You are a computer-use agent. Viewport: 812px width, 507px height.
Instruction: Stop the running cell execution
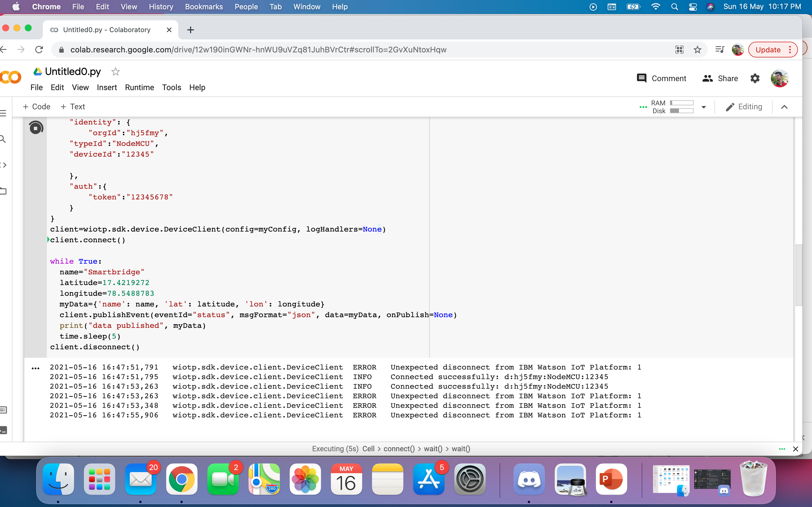pyautogui.click(x=36, y=128)
